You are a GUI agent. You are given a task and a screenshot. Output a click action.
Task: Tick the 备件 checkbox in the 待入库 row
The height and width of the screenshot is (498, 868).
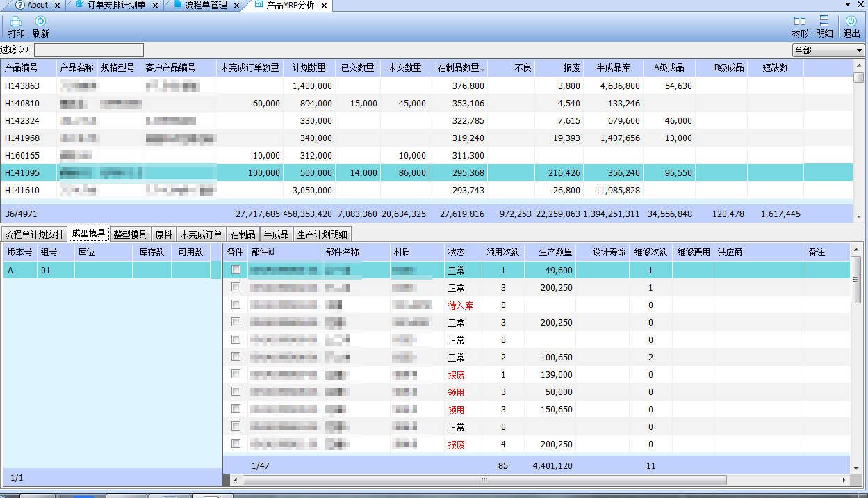tap(236, 305)
